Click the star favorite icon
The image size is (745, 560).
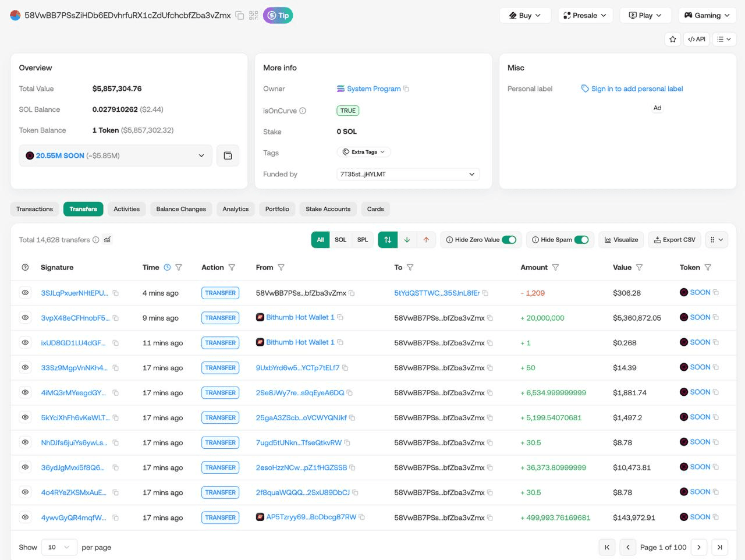(x=673, y=39)
